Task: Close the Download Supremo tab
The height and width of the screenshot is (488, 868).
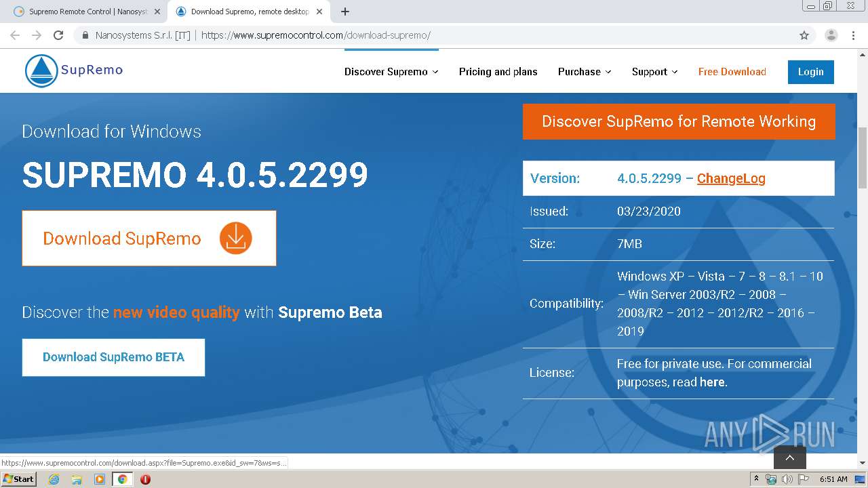Action: [319, 12]
